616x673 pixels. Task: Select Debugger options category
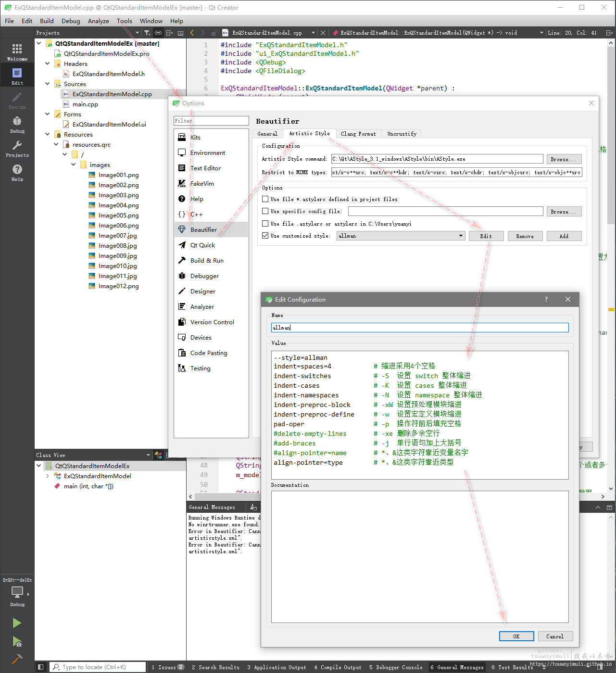(211, 276)
